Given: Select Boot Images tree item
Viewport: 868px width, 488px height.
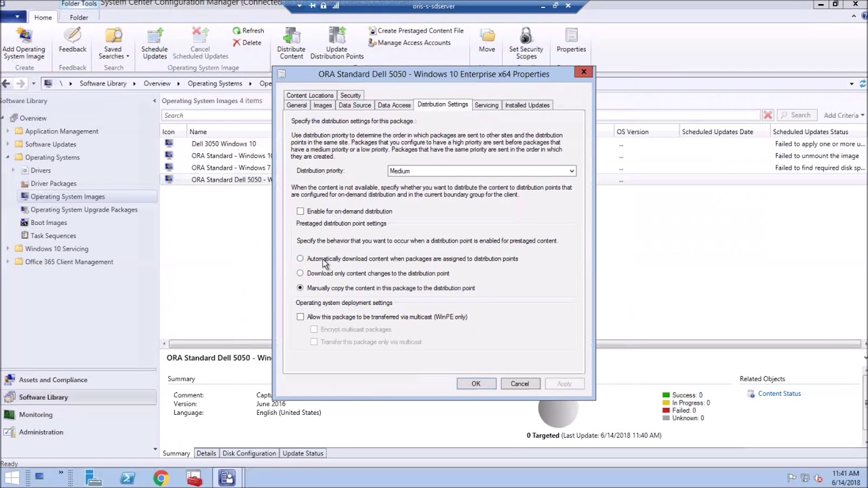Looking at the screenshot, I should click(x=49, y=222).
